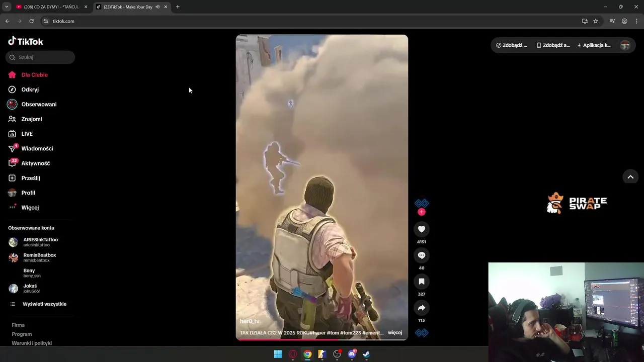The width and height of the screenshot is (644, 362).
Task: Open Chrome media controls icon
Action: tap(612, 21)
